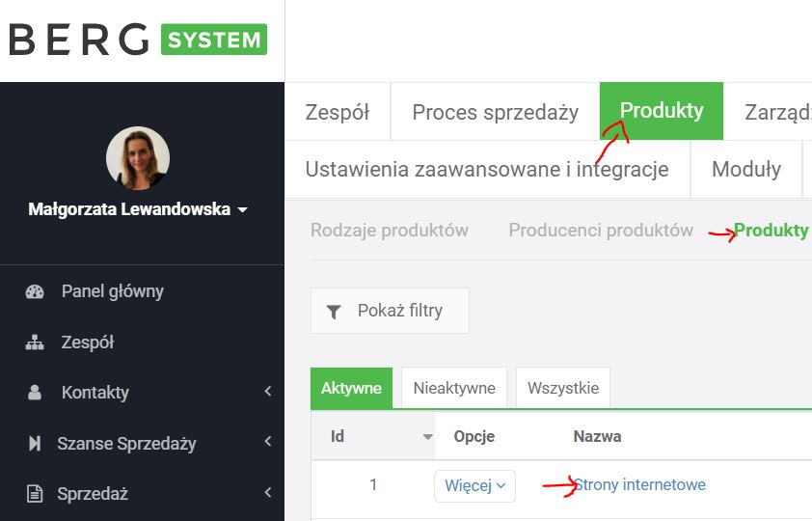Click Małgorzata Lewandowska's profile photo
Screen dimensions: 812x521
[x=138, y=158]
